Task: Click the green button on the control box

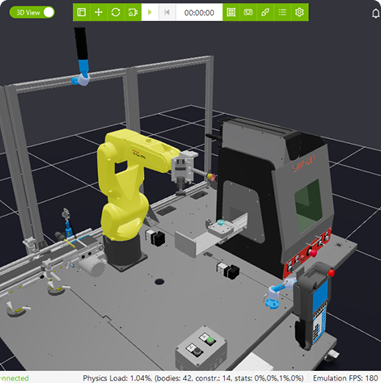Action: [210, 340]
